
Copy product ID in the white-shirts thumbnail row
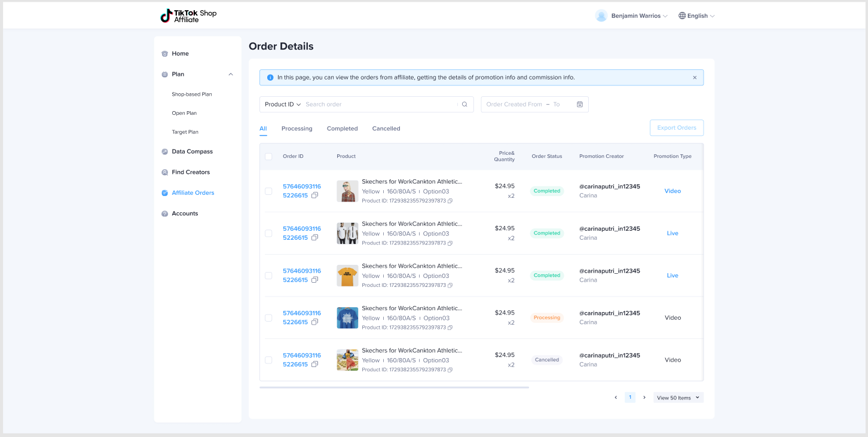tap(450, 243)
